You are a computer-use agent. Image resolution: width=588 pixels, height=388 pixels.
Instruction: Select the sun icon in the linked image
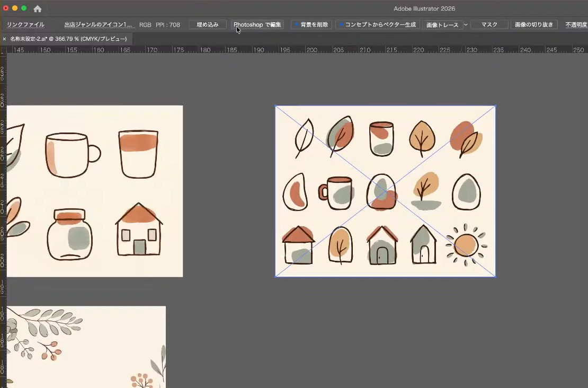pos(466,245)
